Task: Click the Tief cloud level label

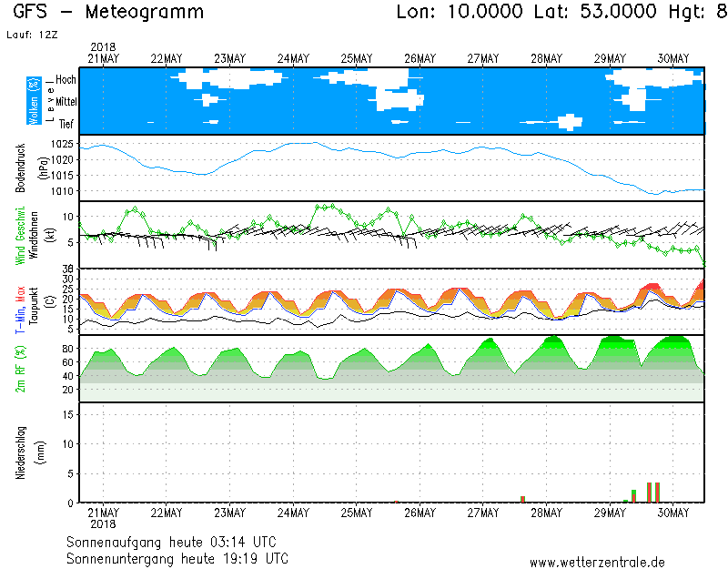Action: tap(66, 124)
